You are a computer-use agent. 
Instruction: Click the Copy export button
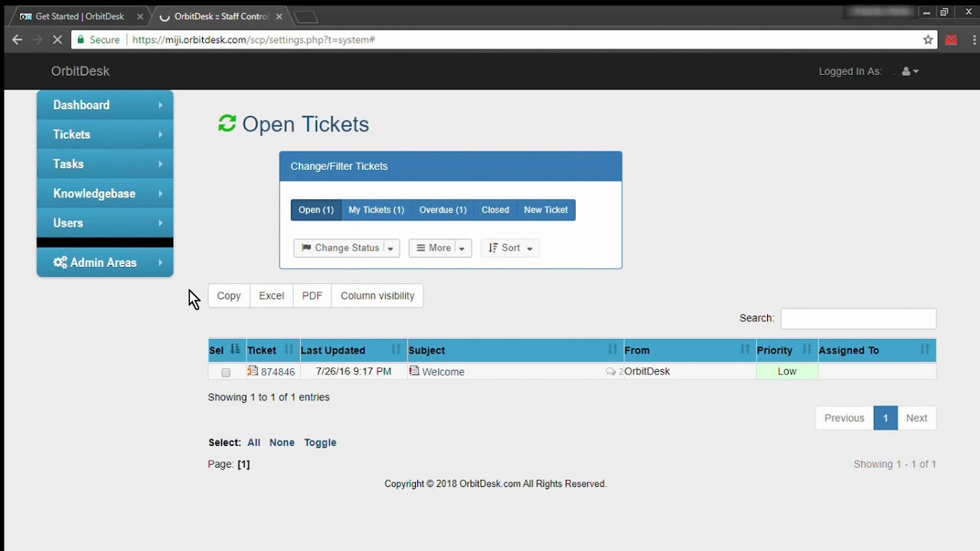tap(229, 295)
